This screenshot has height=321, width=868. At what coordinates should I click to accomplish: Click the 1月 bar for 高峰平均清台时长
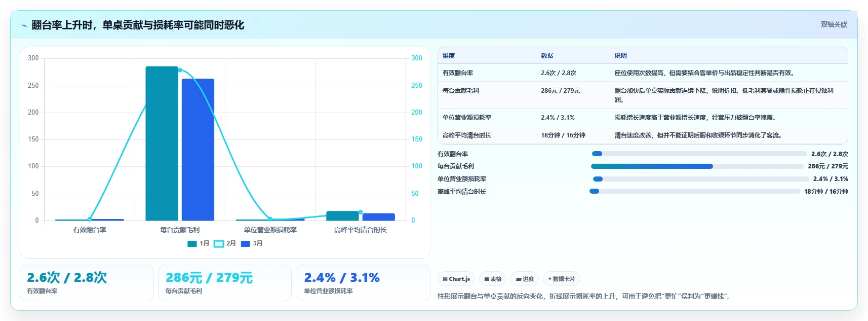(x=342, y=216)
